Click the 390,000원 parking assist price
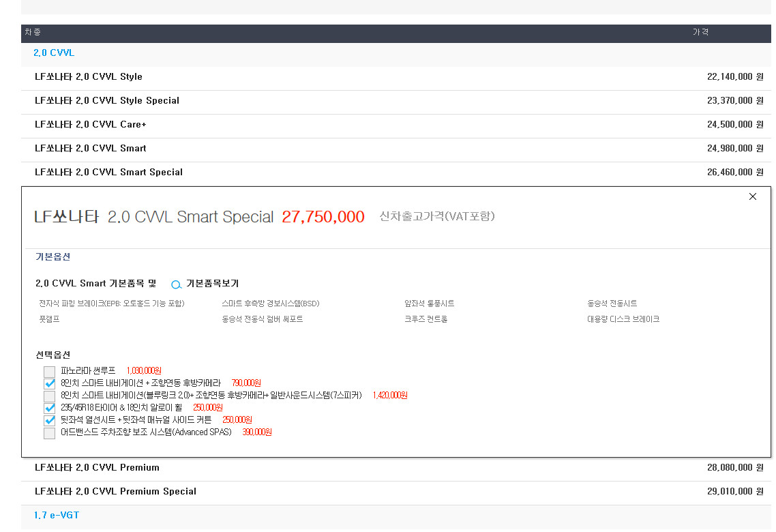Viewport: 776px width, 532px height. coord(257,432)
